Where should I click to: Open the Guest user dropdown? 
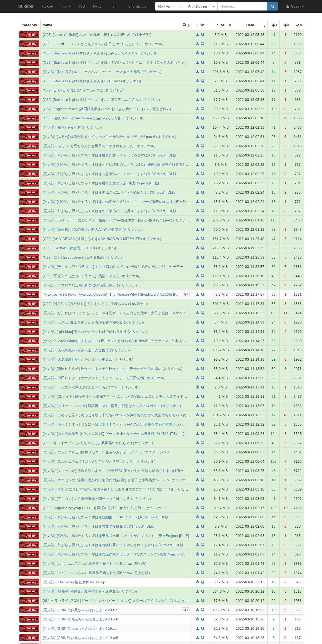pyautogui.click(x=295, y=6)
